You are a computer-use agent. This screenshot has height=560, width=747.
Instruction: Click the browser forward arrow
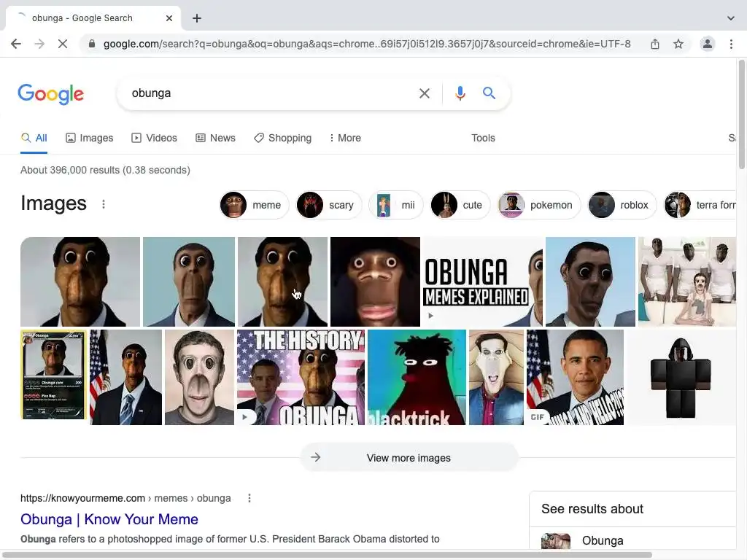pyautogui.click(x=39, y=44)
